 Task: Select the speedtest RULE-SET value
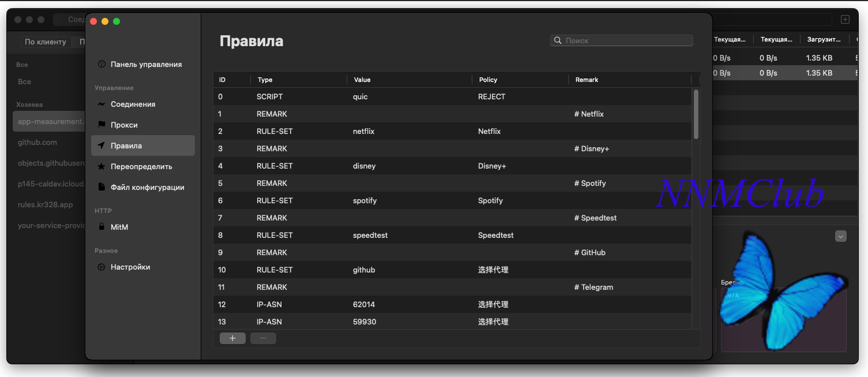coord(370,235)
